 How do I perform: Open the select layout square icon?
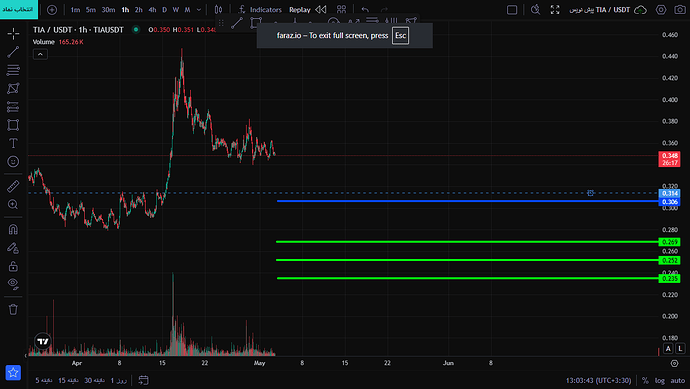coord(512,10)
